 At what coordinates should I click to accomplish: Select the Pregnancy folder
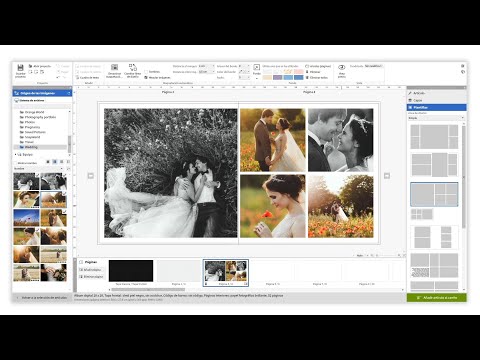coord(32,127)
